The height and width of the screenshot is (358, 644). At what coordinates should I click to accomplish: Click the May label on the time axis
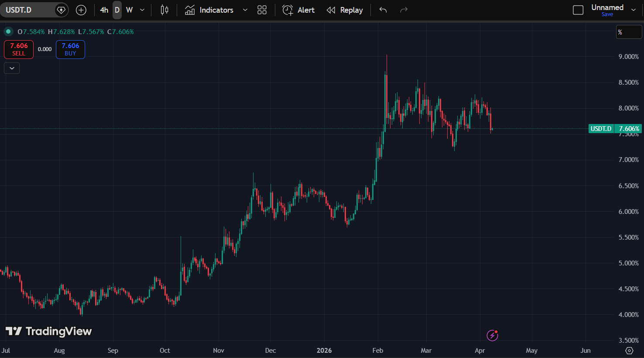[532, 351]
